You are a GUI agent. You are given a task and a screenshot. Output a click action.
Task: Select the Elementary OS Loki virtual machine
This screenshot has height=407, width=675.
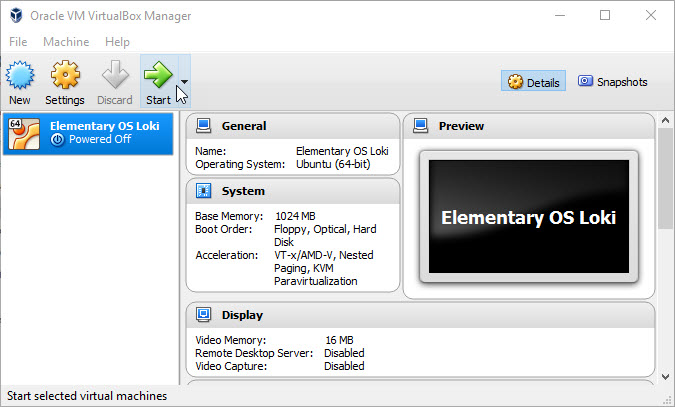pos(87,133)
